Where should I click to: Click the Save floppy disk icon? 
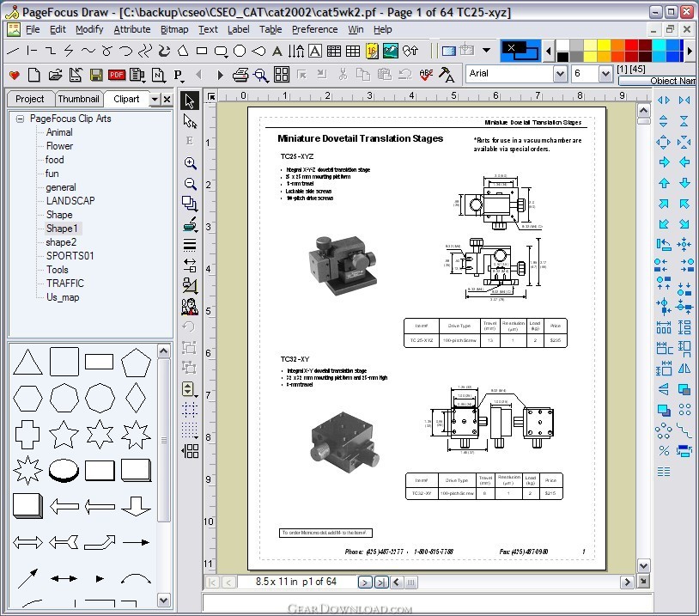(96, 75)
